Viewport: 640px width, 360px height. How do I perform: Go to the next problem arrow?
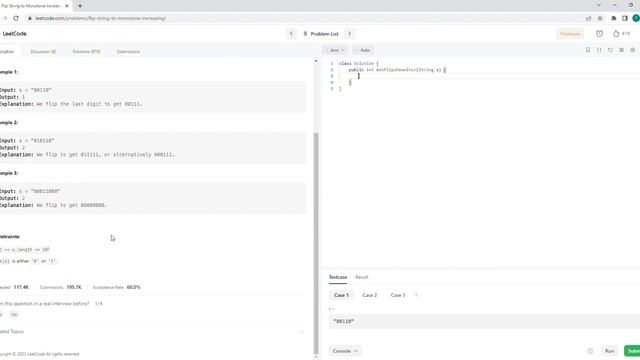click(349, 34)
